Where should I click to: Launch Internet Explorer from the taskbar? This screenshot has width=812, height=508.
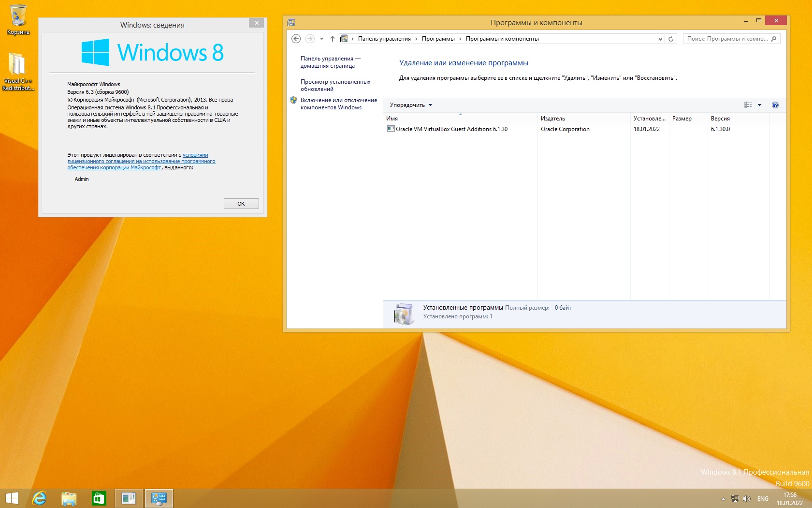[39, 498]
